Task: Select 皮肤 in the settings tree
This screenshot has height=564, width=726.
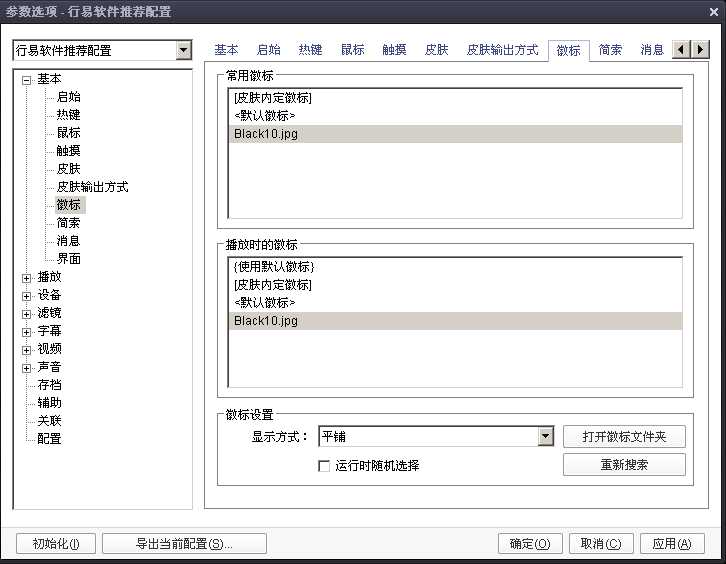Action: pyautogui.click(x=69, y=169)
